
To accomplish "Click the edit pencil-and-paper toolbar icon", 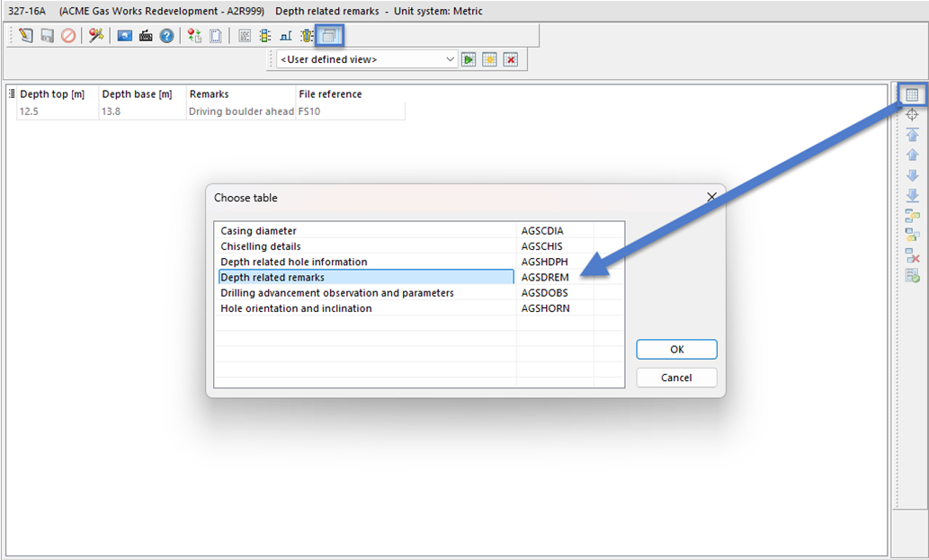I will point(25,36).
